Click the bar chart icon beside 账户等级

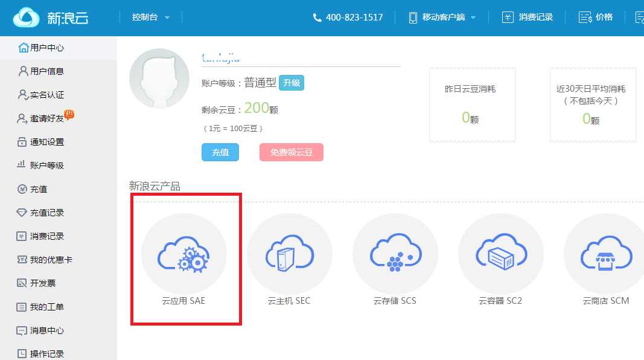click(21, 164)
